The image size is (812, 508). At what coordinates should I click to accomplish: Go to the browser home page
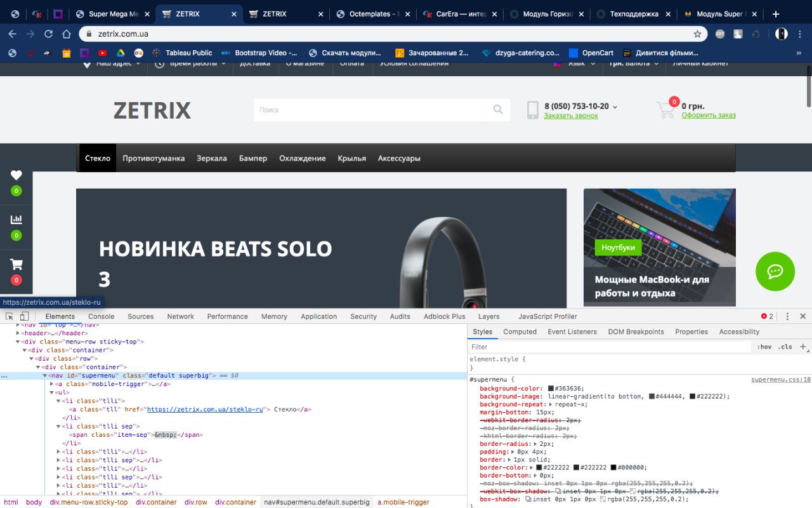67,34
